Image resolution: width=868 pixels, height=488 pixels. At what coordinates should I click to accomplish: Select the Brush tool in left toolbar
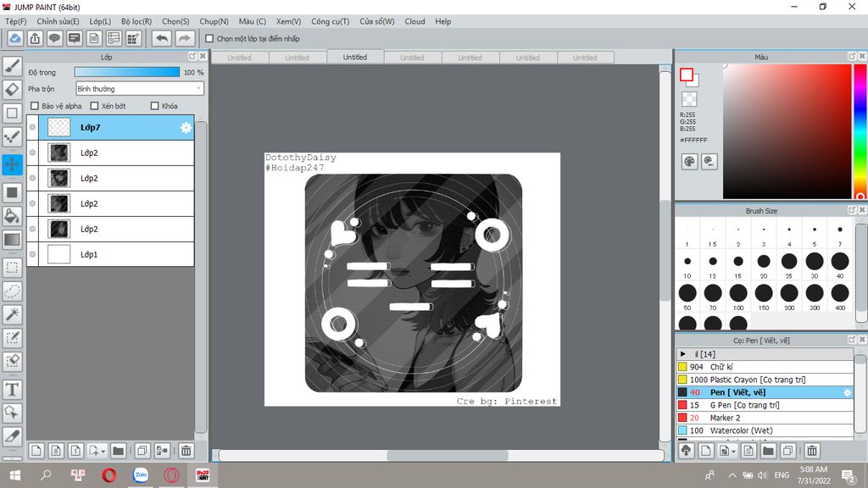tap(12, 66)
